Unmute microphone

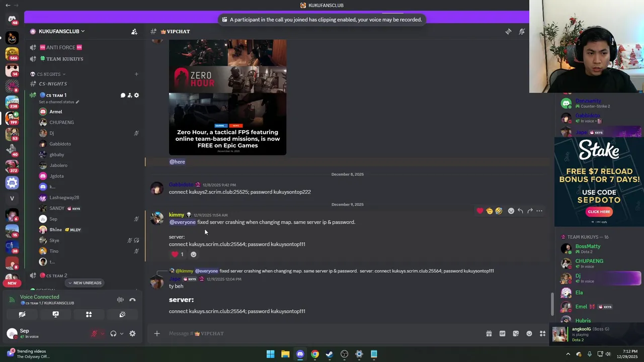click(94, 333)
